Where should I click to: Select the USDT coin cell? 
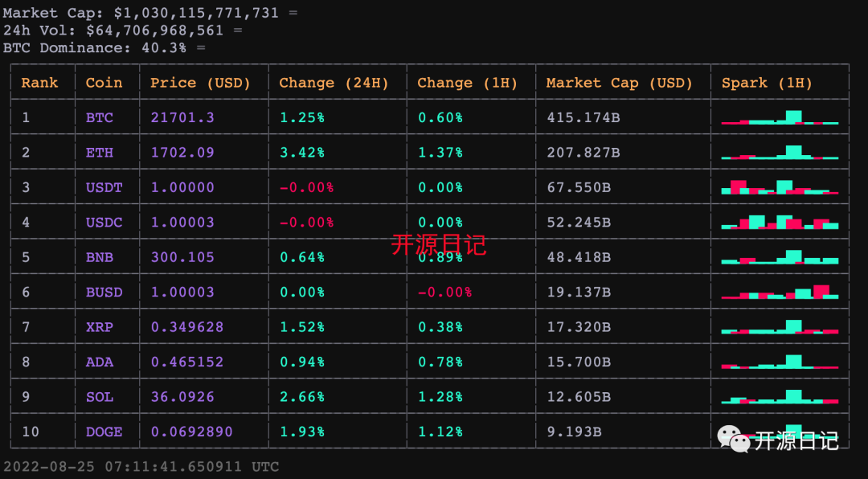(x=104, y=188)
